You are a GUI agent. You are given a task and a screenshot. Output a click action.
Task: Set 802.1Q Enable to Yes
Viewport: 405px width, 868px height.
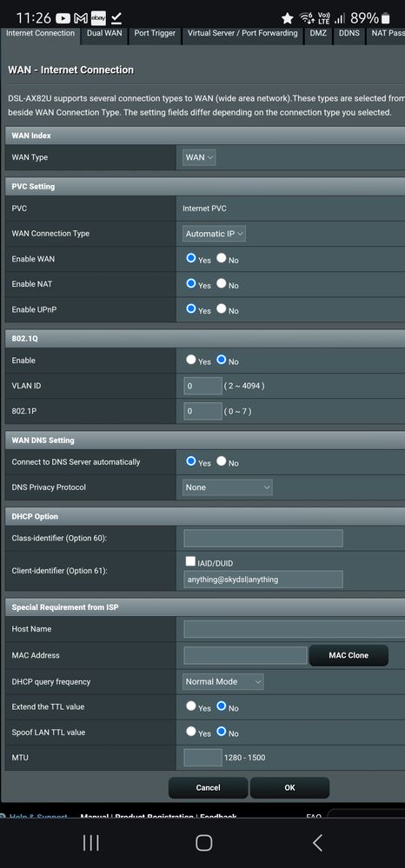coord(191,360)
